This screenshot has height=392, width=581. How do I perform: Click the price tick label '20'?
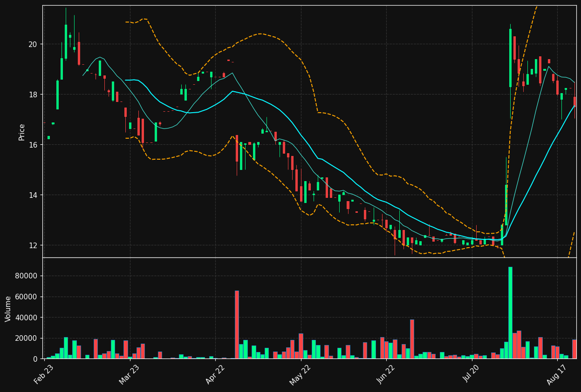tap(34, 44)
